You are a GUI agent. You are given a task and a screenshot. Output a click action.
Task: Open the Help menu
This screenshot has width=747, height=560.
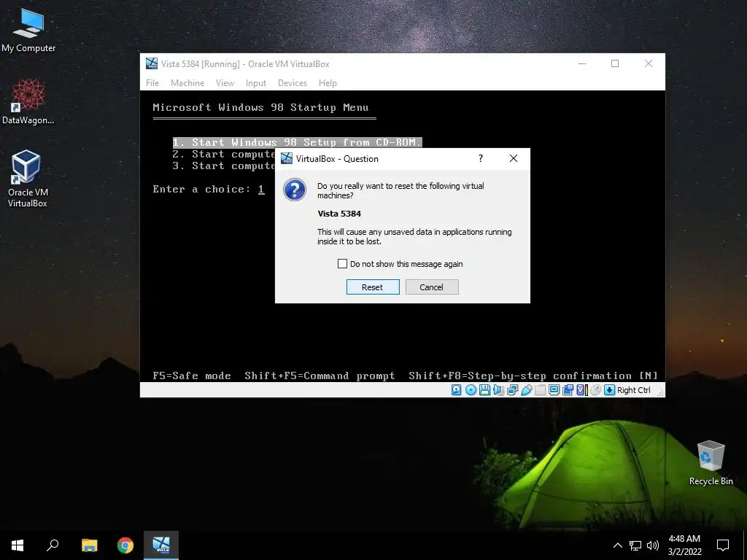328,83
